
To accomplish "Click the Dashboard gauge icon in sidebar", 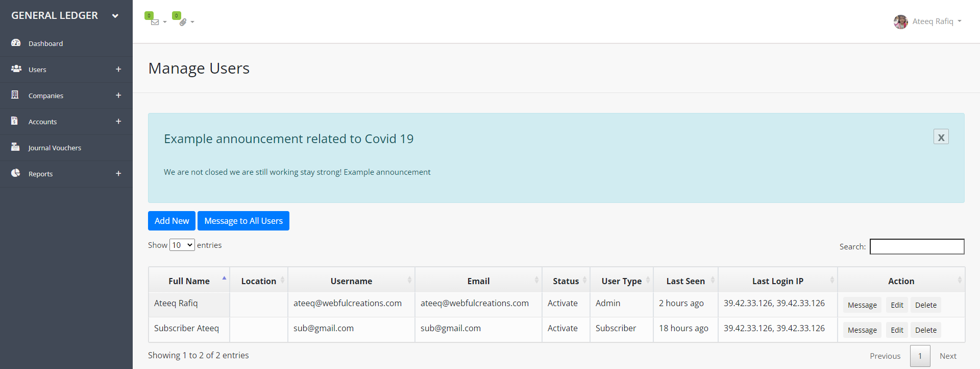I will pyautogui.click(x=16, y=43).
